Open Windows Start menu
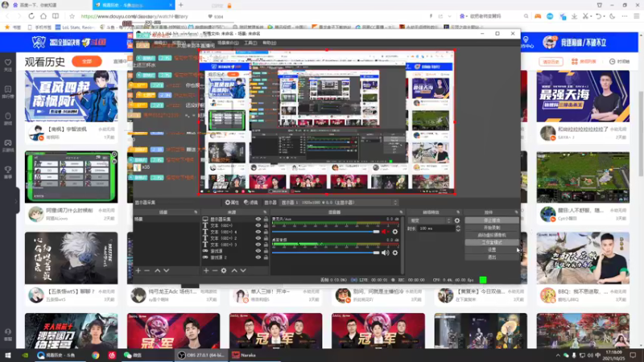 [8, 355]
